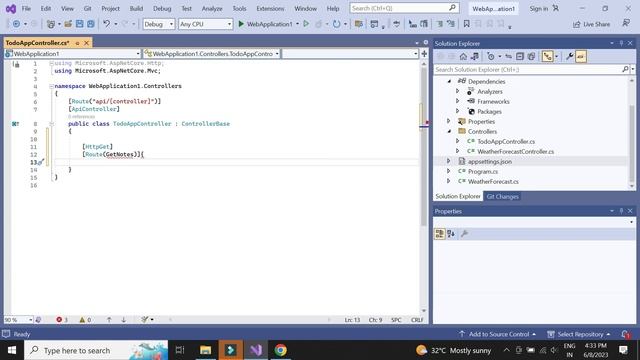This screenshot has height=360, width=640.
Task: Click Alphabetical sort icon in Properties panel
Action: pyautogui.click(x=451, y=234)
